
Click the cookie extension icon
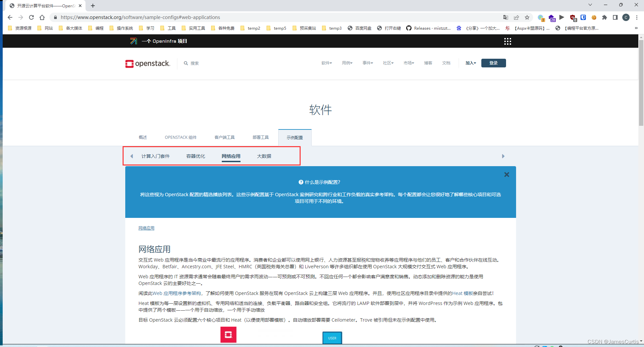pos(594,17)
